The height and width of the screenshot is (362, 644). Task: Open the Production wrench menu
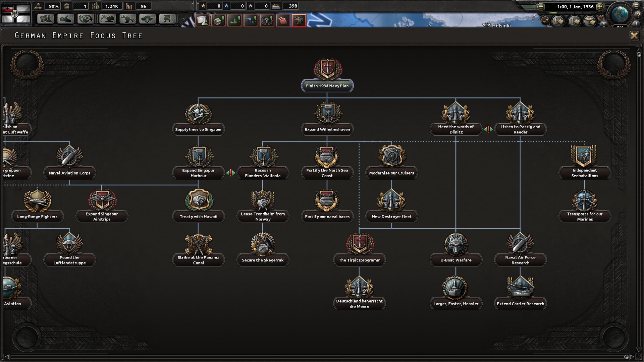[x=127, y=19]
